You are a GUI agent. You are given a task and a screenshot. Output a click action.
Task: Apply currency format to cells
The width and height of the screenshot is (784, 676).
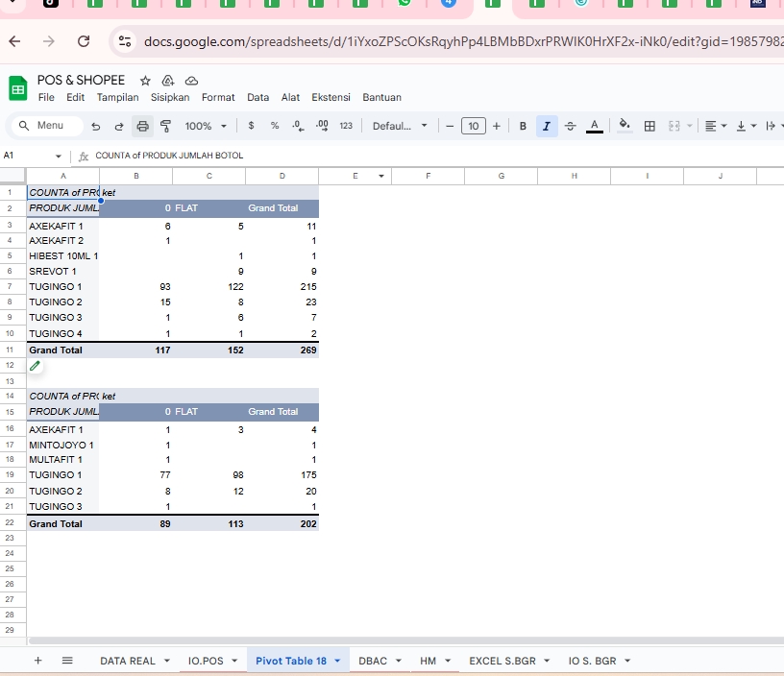pyautogui.click(x=249, y=125)
